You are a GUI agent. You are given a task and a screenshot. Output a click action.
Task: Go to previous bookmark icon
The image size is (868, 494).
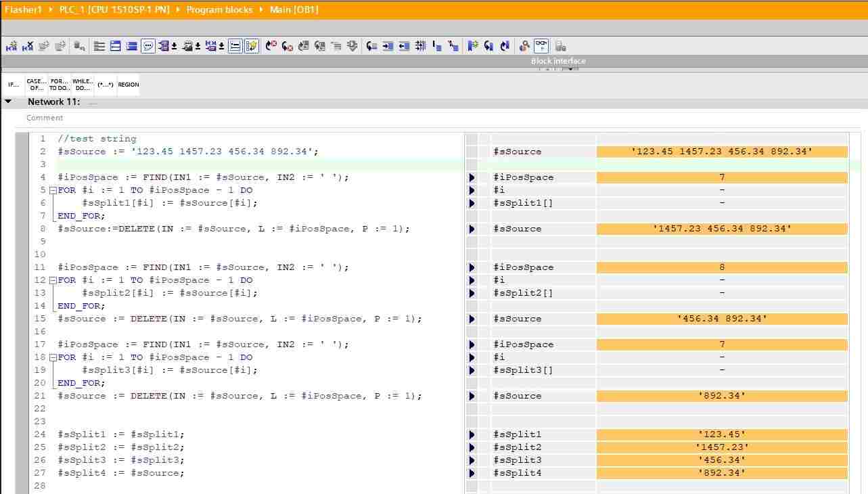pos(505,46)
